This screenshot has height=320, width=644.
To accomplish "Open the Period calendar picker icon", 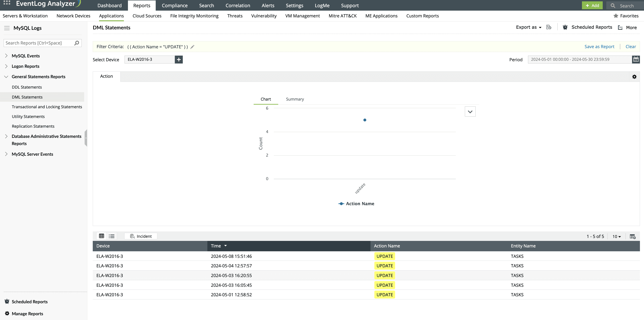I will point(636,59).
